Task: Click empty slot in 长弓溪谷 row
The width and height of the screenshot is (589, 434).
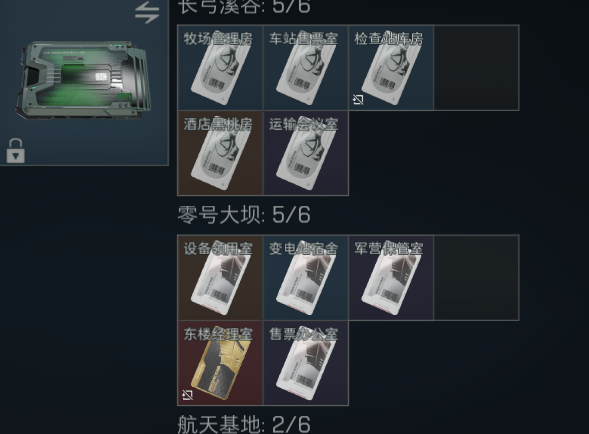Action: pyautogui.click(x=476, y=68)
